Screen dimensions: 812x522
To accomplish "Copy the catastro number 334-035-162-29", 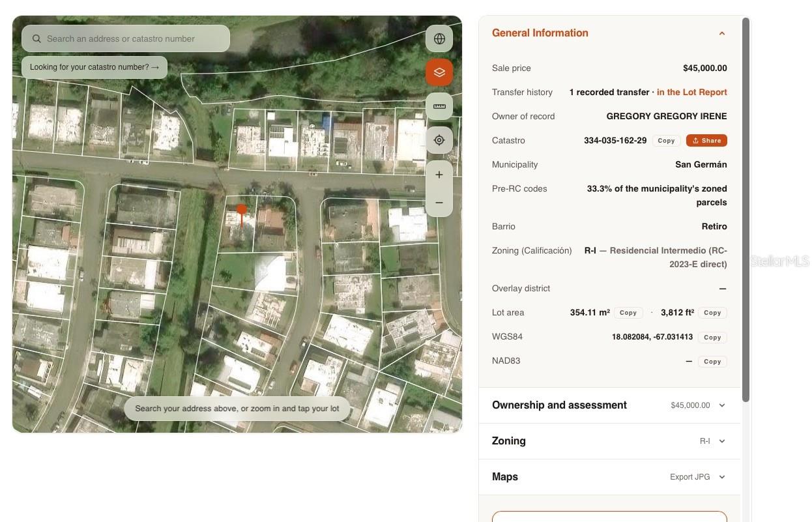I will [666, 141].
